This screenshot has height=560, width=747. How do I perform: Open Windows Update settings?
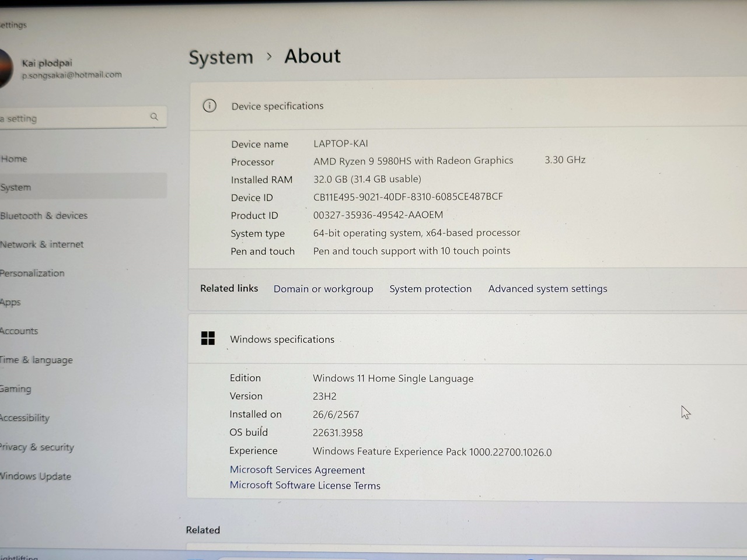36,476
